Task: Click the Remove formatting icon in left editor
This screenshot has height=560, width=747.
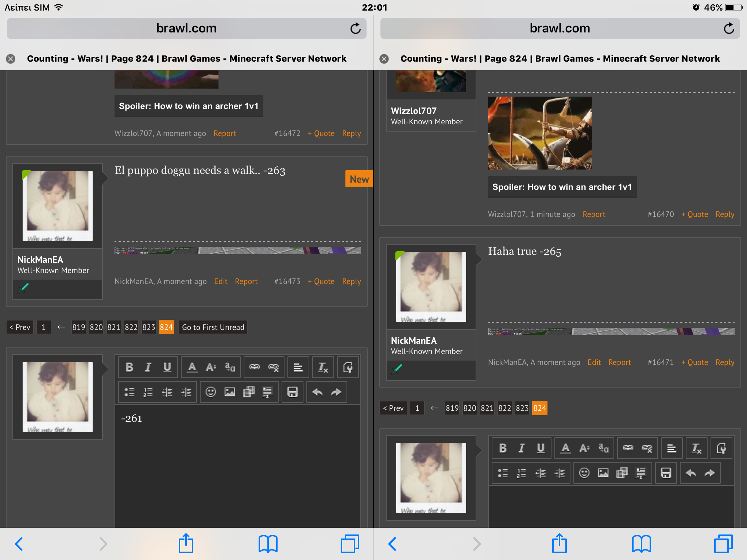Action: [x=323, y=367]
